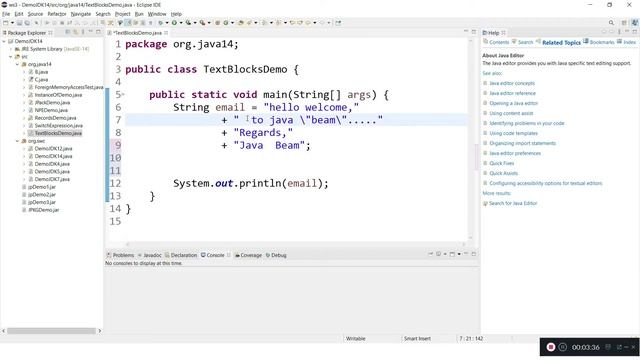Toggle code folding at line 5
The width and height of the screenshot is (640, 360).
(123, 95)
